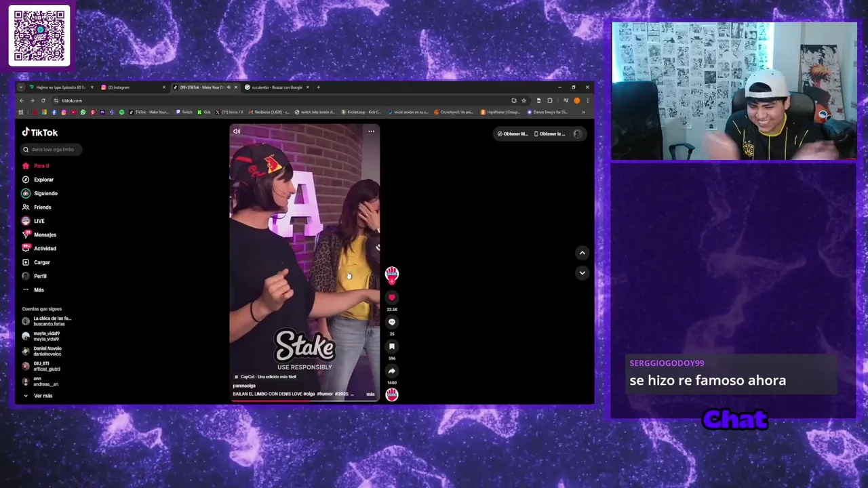Open profile avatar top right

pos(577,134)
